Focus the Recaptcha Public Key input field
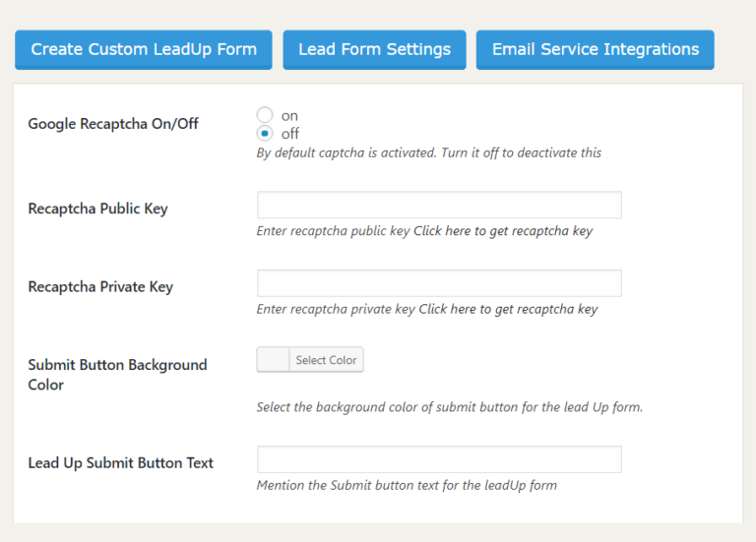Viewport: 756px width, 542px height. pyautogui.click(x=439, y=205)
